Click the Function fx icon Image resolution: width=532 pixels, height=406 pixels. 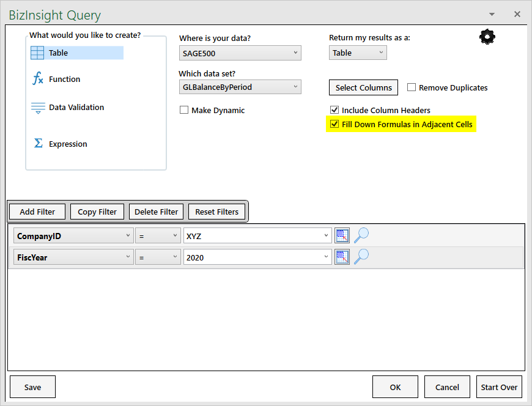coord(38,78)
